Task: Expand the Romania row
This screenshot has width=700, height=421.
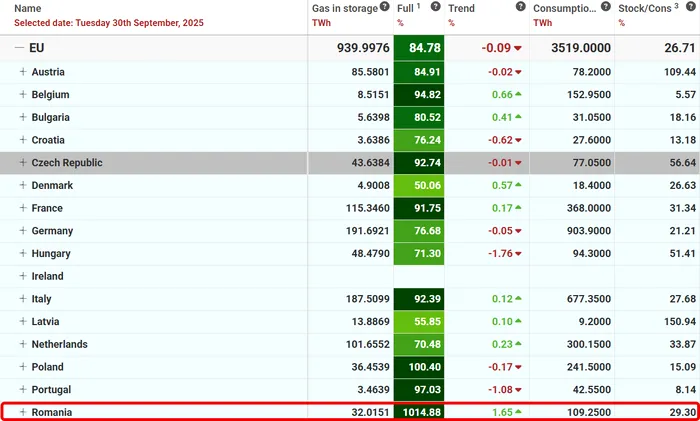Action: (23, 412)
